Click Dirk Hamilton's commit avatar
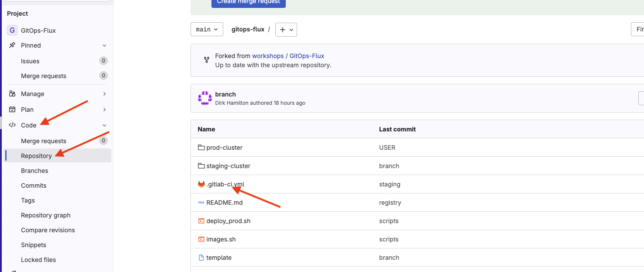The image size is (644, 272). click(x=205, y=98)
